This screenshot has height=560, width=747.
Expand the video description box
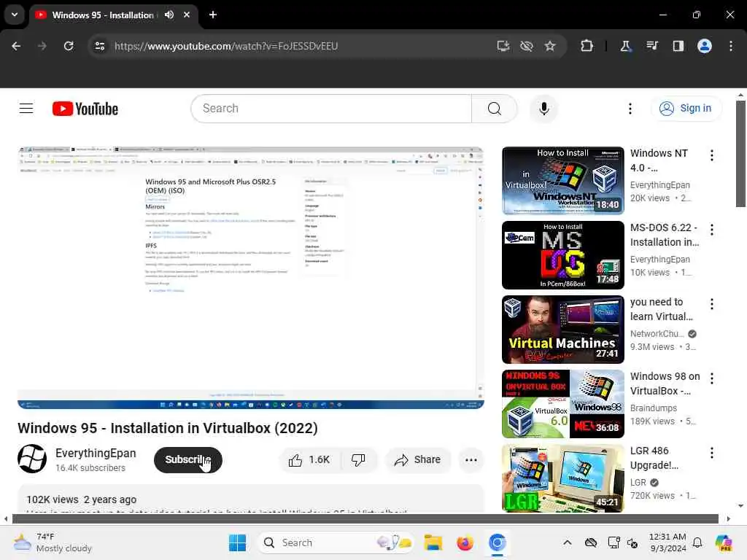pos(251,499)
